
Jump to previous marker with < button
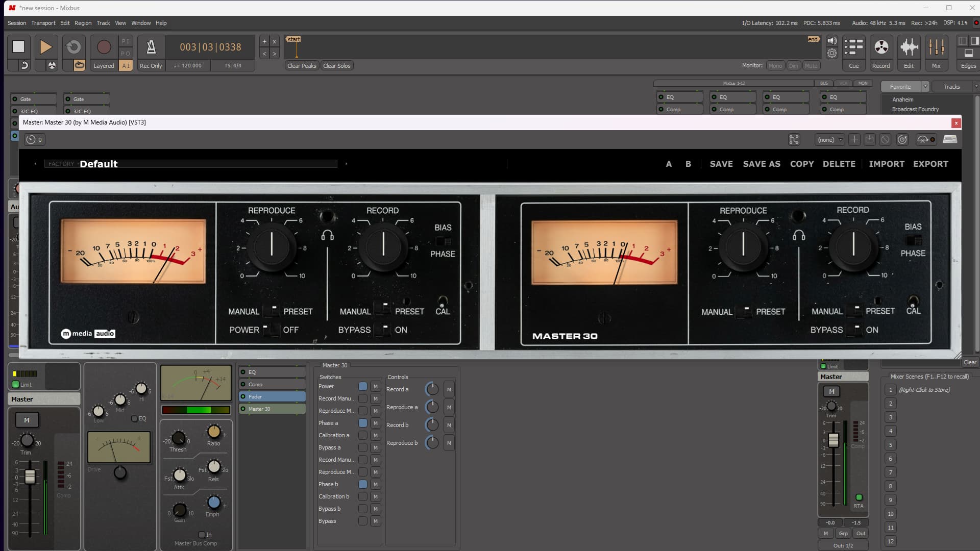tap(264, 53)
